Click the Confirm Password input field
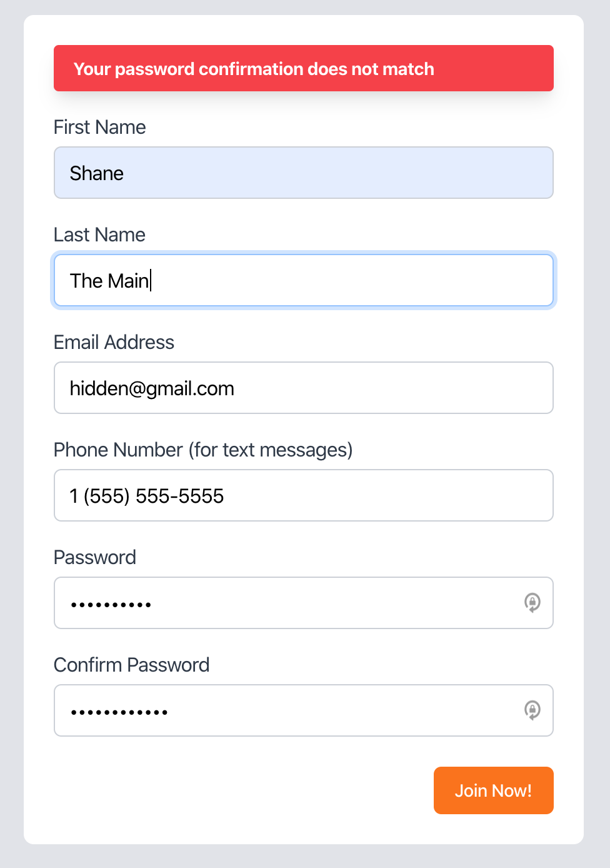This screenshot has width=610, height=868. click(304, 710)
